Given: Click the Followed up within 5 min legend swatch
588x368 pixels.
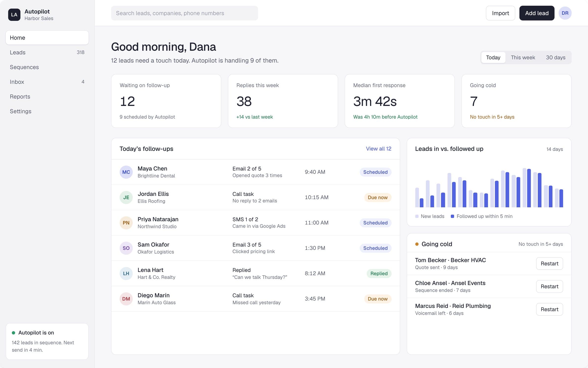Looking at the screenshot, I should point(453,216).
